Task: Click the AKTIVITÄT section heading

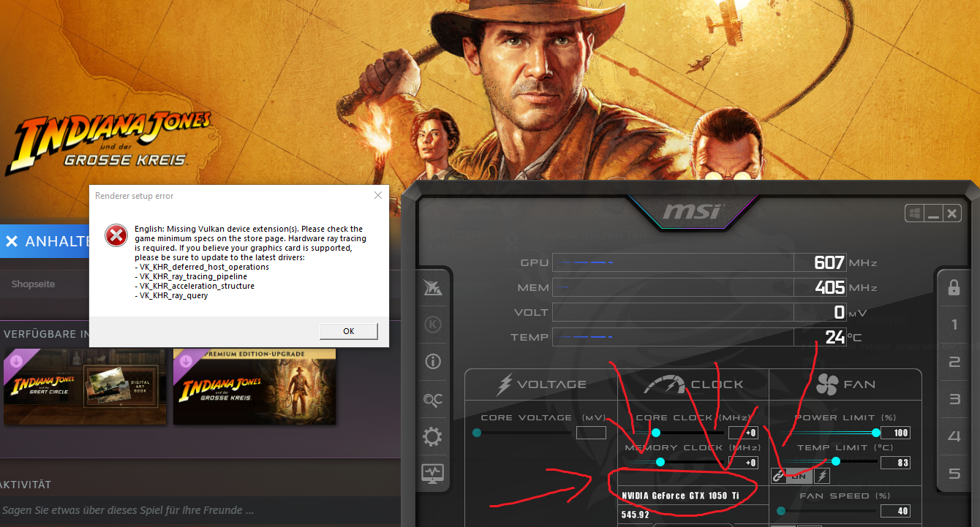Action: point(26,485)
